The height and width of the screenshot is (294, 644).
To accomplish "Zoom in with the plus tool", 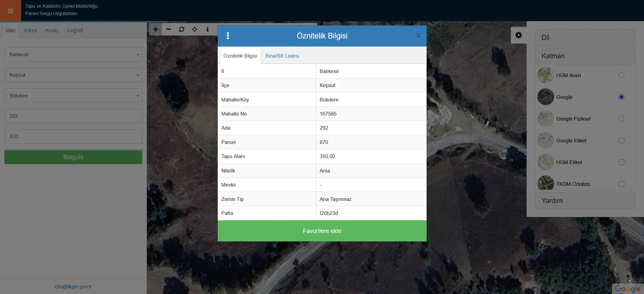I will 156,29.
